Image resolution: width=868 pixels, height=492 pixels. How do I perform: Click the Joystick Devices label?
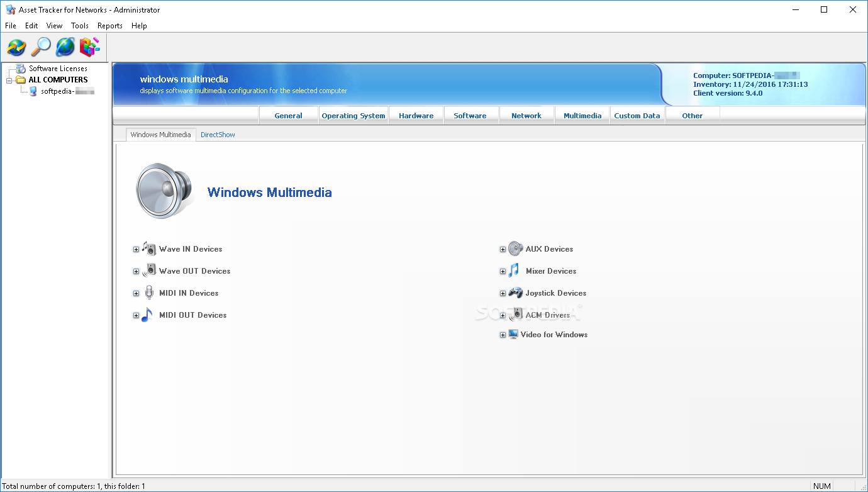coord(556,293)
